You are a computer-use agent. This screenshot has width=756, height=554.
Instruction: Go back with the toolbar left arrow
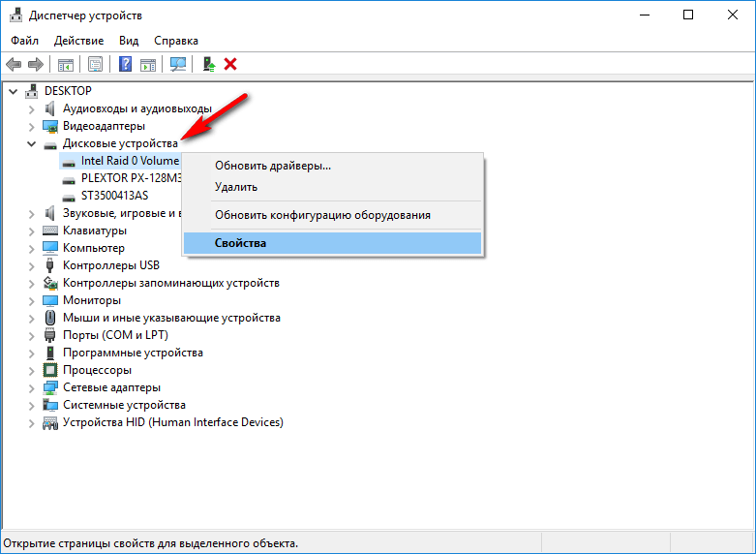pyautogui.click(x=14, y=64)
